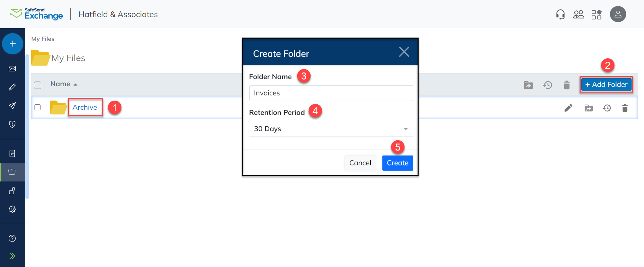
Task: Open the contacts people icon in header
Action: click(579, 14)
